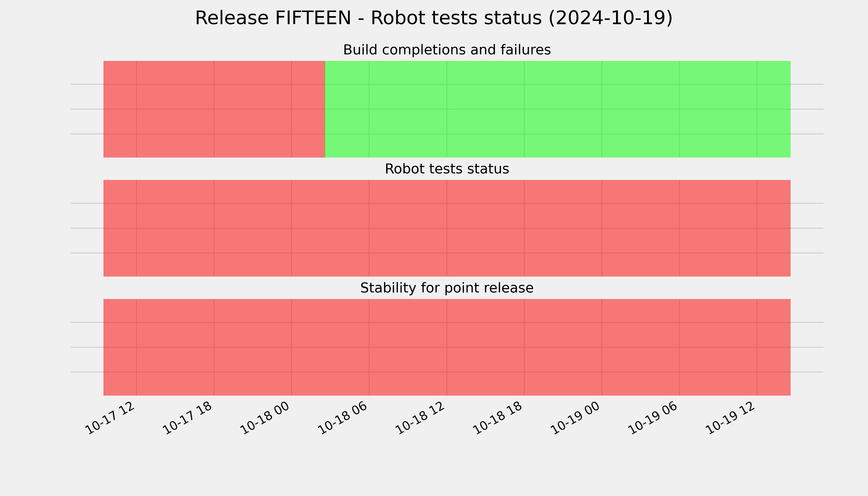Click the 'Build completions and failures' subplot title
Viewport: 868px width, 496px height.
coord(447,50)
